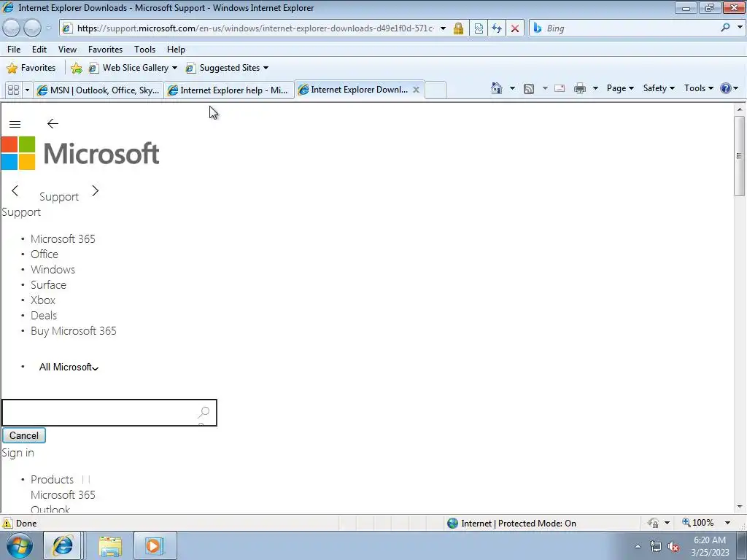Image resolution: width=747 pixels, height=560 pixels.
Task: Open the Page command bar menu
Action: pos(620,88)
